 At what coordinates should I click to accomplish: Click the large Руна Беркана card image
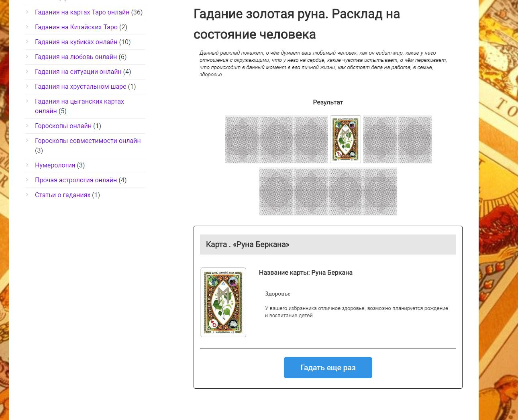click(x=223, y=302)
